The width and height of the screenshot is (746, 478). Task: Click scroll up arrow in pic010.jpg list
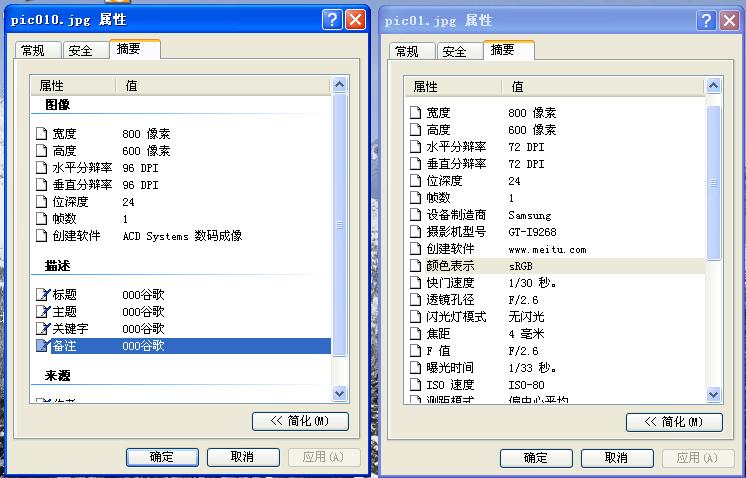coord(339,85)
